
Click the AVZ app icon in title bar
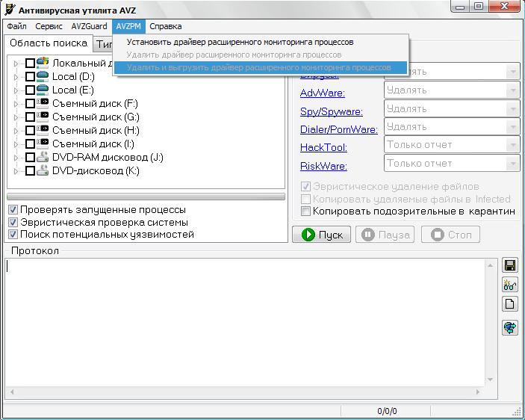click(x=10, y=9)
